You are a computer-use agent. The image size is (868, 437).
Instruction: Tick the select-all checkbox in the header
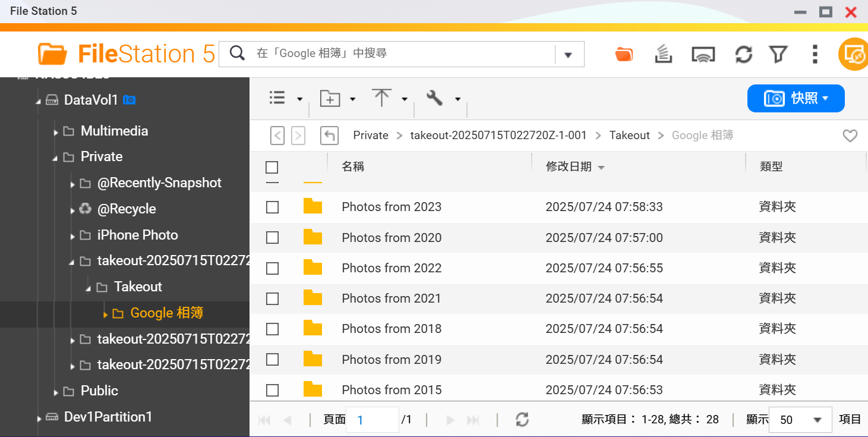(x=272, y=167)
